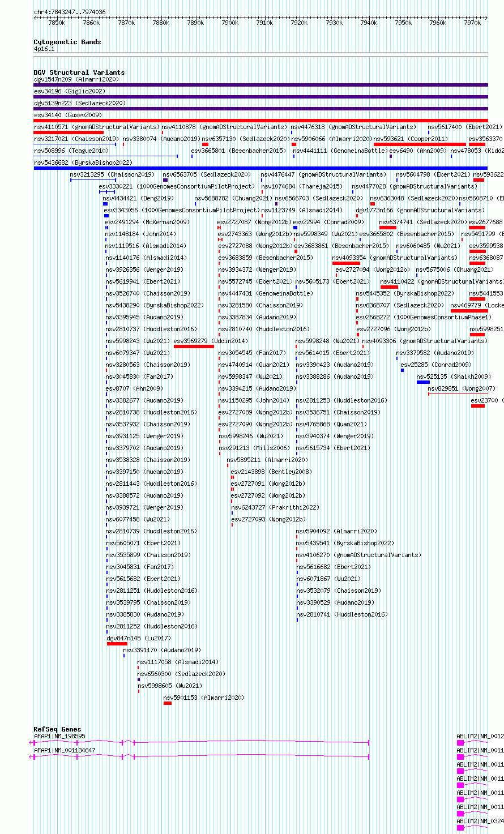Viewport: 504px width, 834px height.
Task: Click the RefSeq Genes track title
Action: [x=57, y=729]
